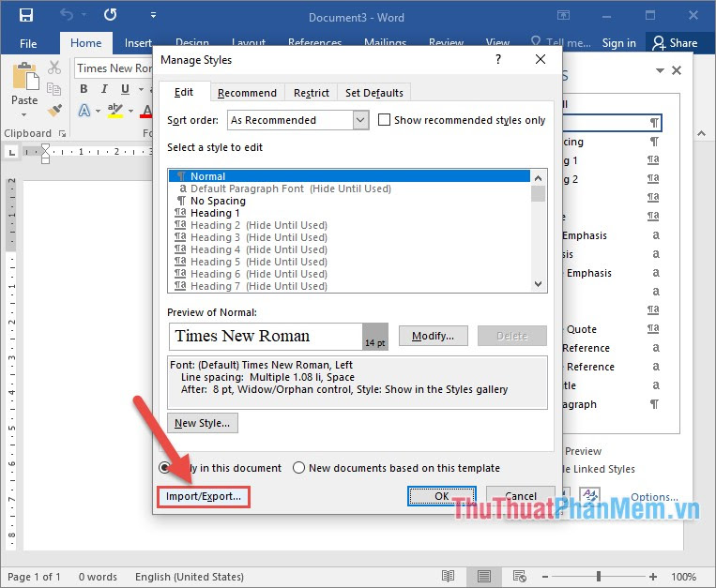Viewport: 716px width, 588px height.
Task: Open the File menu
Action: 28,43
